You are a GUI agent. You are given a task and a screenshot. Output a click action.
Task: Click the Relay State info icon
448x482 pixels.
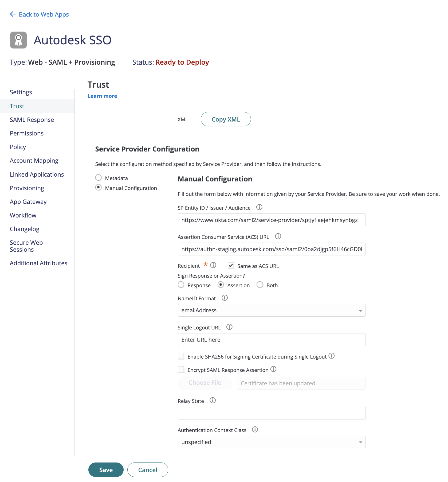213,400
